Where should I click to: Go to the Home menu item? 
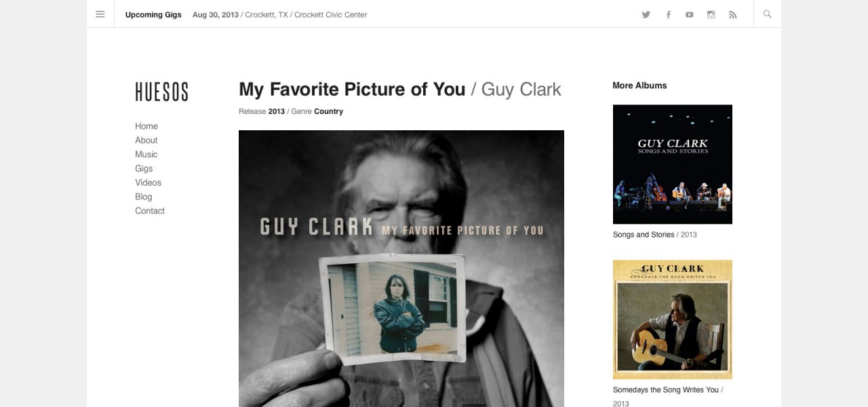[146, 126]
